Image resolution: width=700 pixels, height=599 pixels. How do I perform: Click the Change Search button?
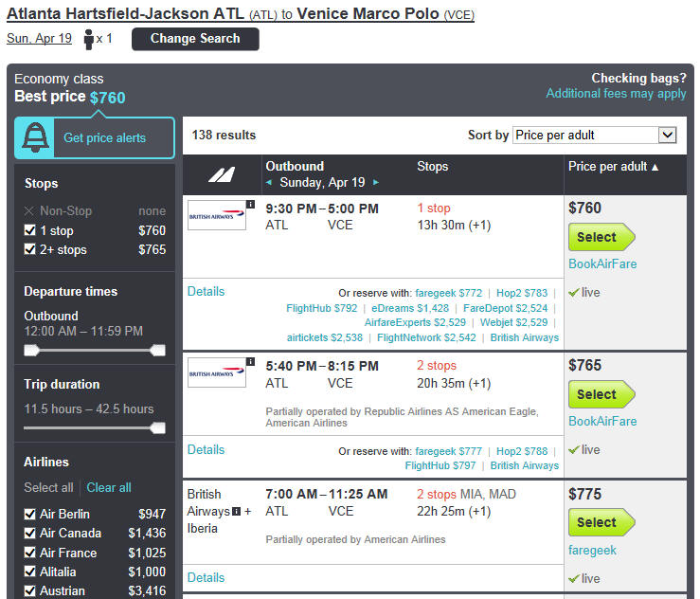pos(195,39)
